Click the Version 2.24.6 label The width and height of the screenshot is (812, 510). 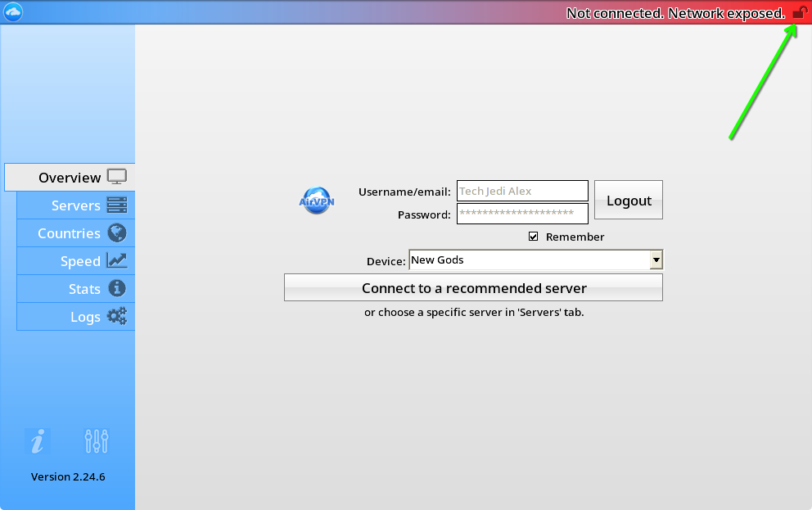(68, 476)
